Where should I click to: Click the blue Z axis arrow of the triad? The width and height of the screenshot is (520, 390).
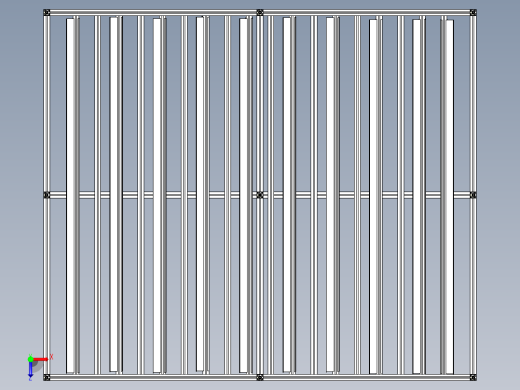click(x=30, y=369)
